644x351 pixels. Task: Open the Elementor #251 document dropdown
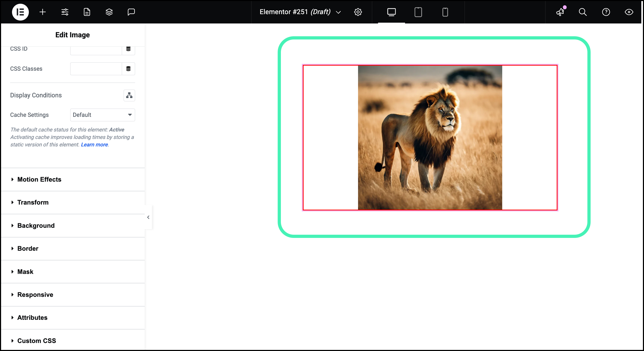click(x=300, y=12)
